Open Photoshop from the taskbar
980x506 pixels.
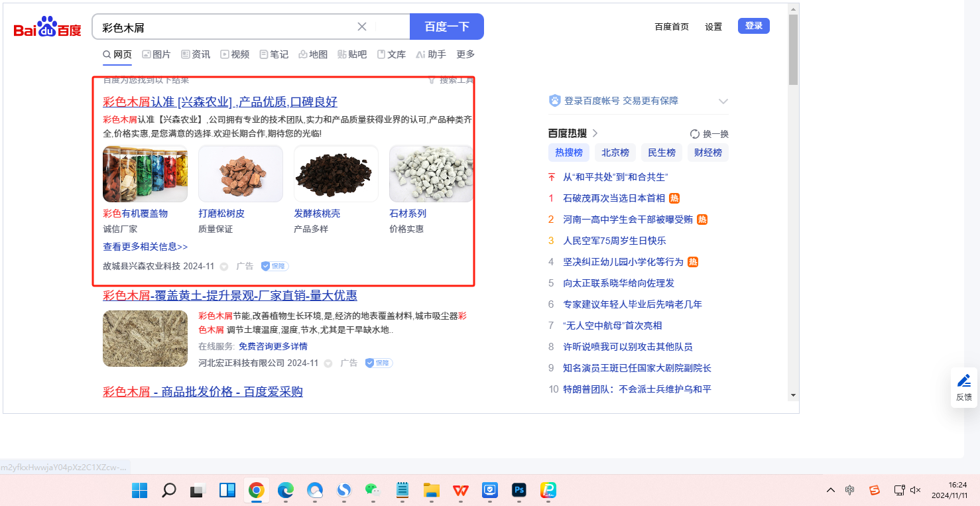coord(519,490)
